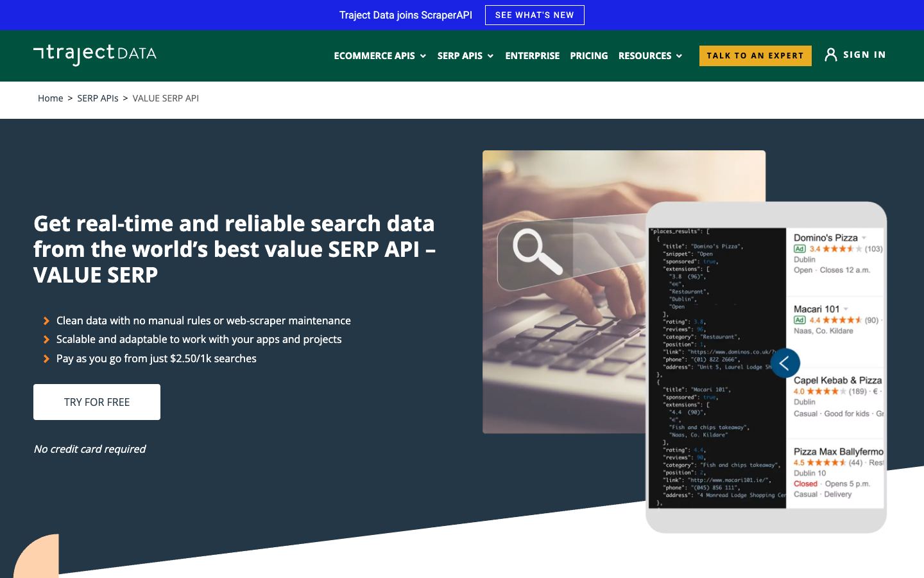924x578 pixels.
Task: Click the Traject Data logo
Action: click(95, 54)
